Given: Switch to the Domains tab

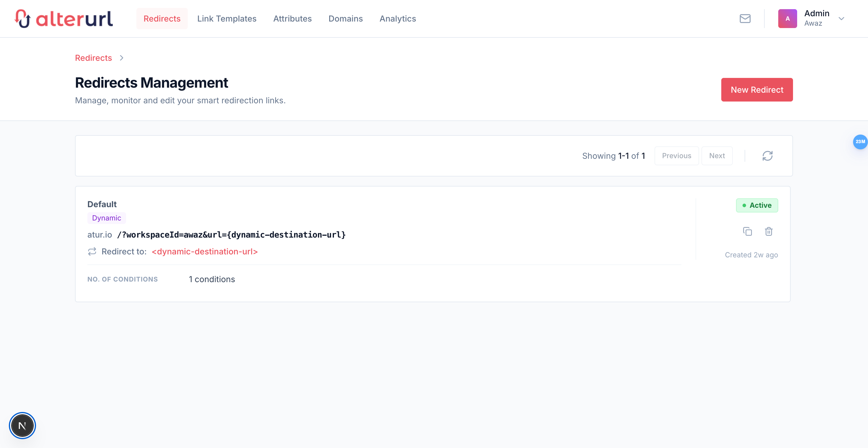Looking at the screenshot, I should [x=345, y=19].
